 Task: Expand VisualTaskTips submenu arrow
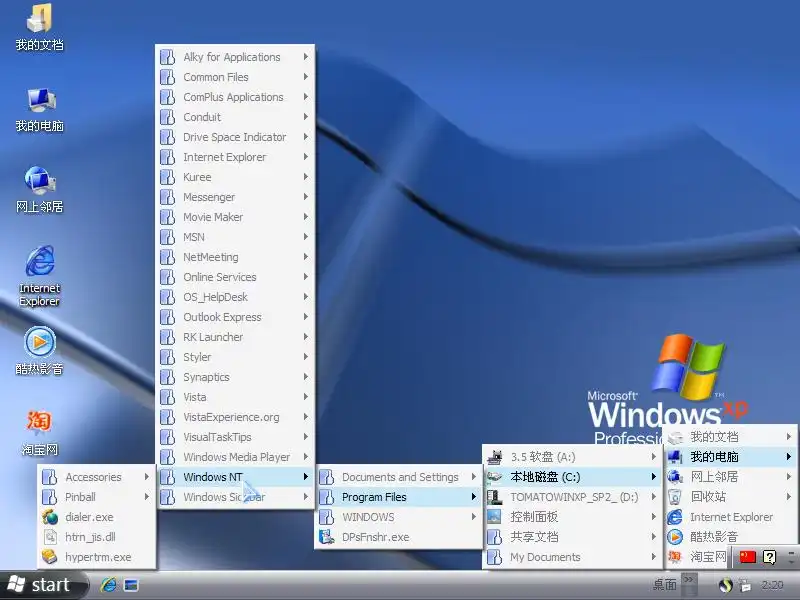(306, 437)
